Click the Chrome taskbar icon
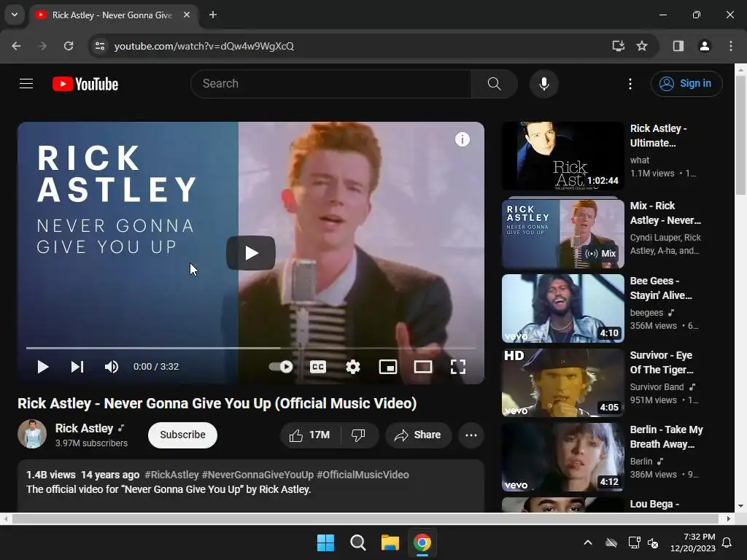This screenshot has height=560, width=747. (422, 542)
